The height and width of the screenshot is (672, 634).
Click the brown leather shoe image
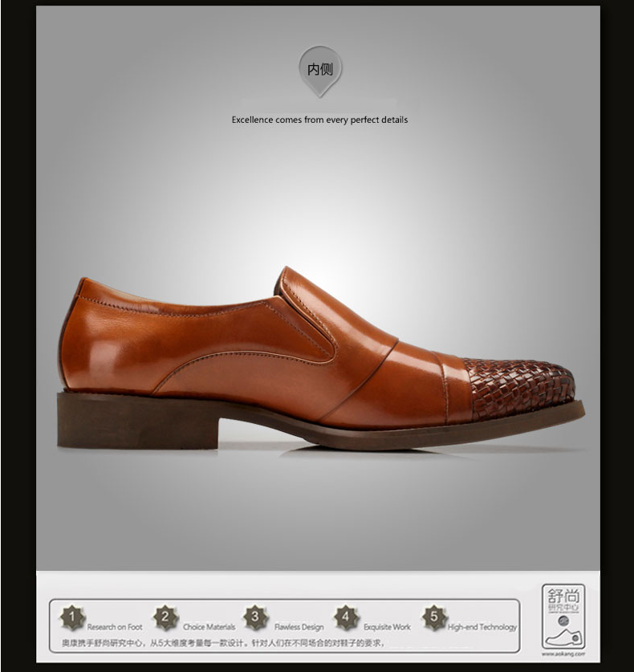[x=321, y=358]
